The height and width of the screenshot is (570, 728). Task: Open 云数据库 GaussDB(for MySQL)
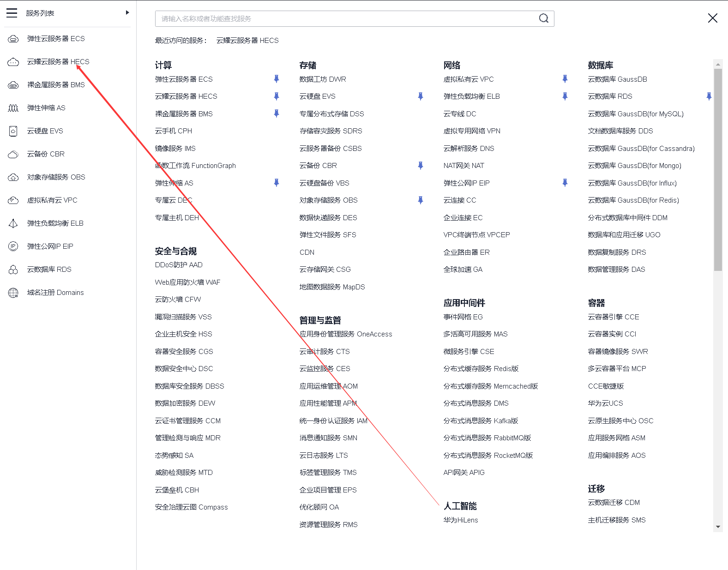636,114
